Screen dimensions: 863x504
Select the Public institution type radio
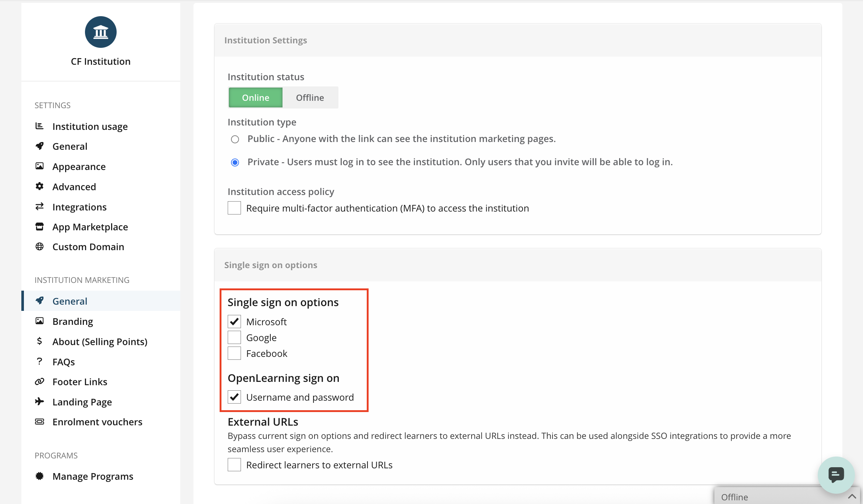235,139
